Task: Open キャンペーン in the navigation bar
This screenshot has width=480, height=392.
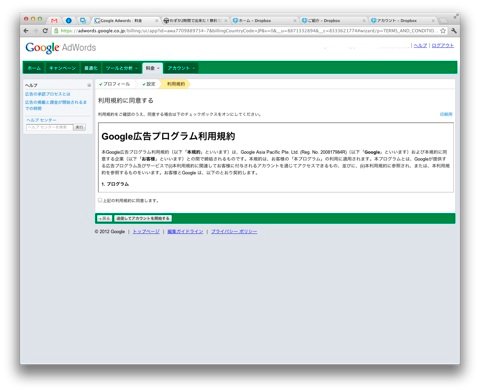Action: coord(62,68)
